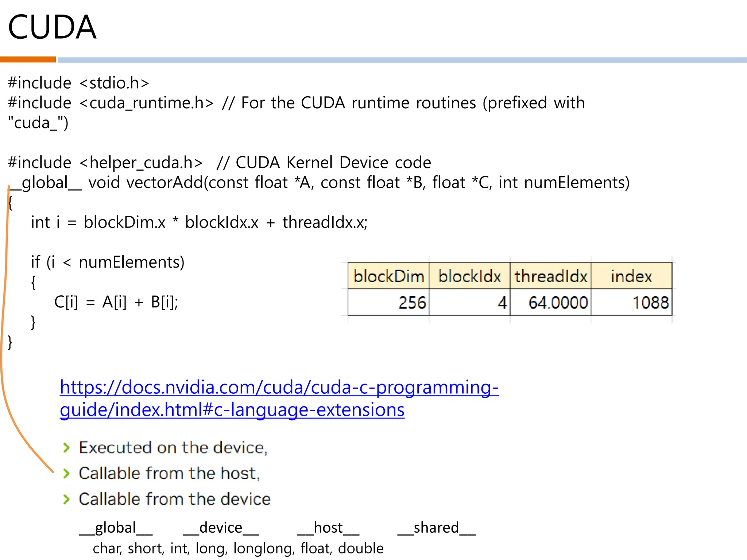
Task: Click the __shared__ qualifier label
Action: click(436, 528)
